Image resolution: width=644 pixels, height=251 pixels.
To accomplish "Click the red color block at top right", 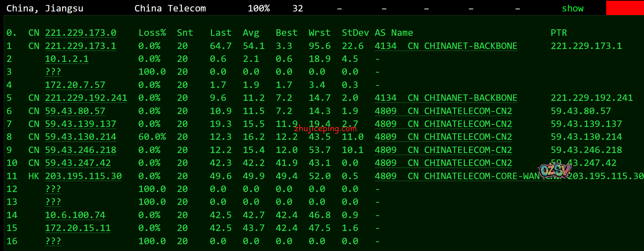I will (x=625, y=8).
